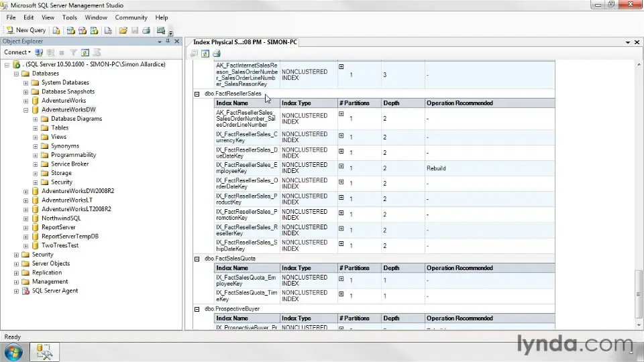The height and width of the screenshot is (362, 644).
Task: Close the report document tab
Action: [x=637, y=42]
